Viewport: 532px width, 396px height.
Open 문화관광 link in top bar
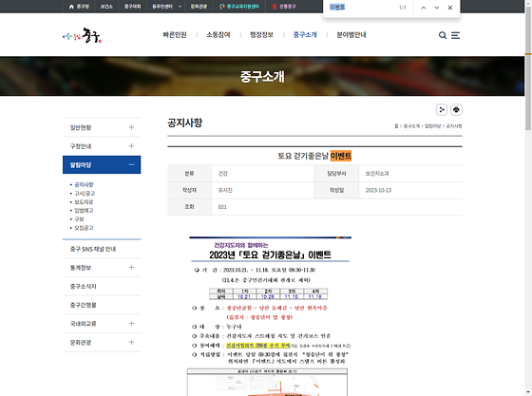pos(199,7)
